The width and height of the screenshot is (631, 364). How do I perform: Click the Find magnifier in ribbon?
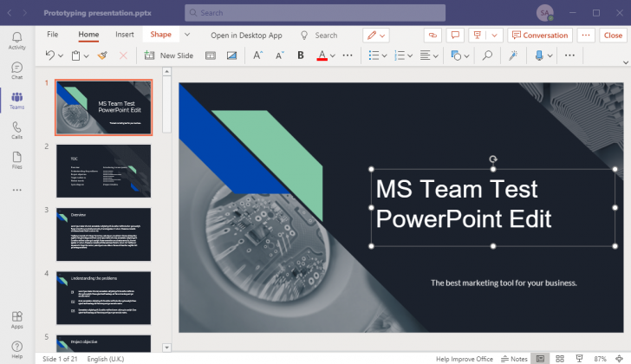point(487,55)
